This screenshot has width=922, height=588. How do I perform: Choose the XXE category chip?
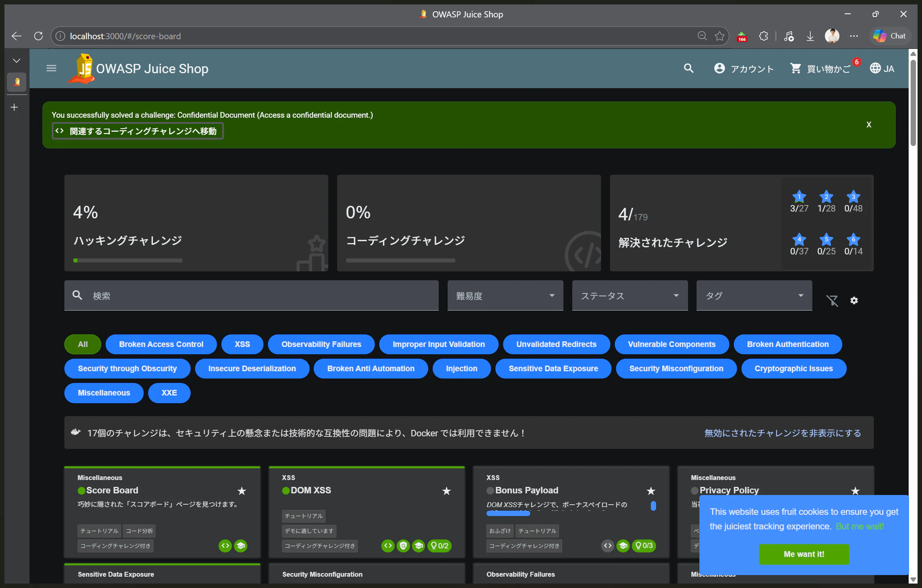169,393
